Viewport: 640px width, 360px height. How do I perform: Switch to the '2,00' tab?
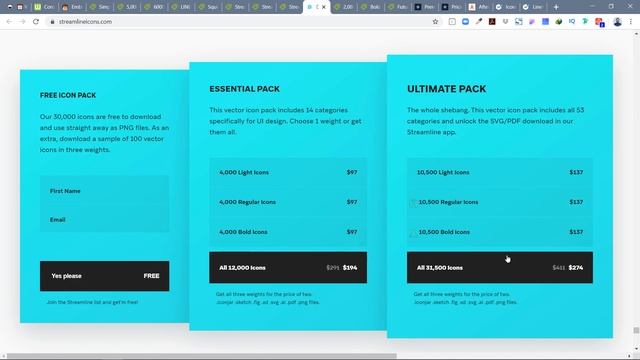[343, 7]
